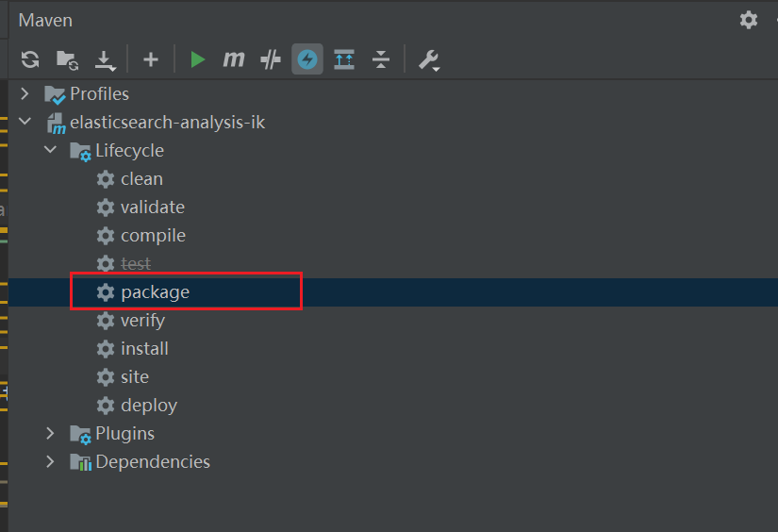Run Maven build green play icon
The width and height of the screenshot is (778, 532).
tap(197, 59)
